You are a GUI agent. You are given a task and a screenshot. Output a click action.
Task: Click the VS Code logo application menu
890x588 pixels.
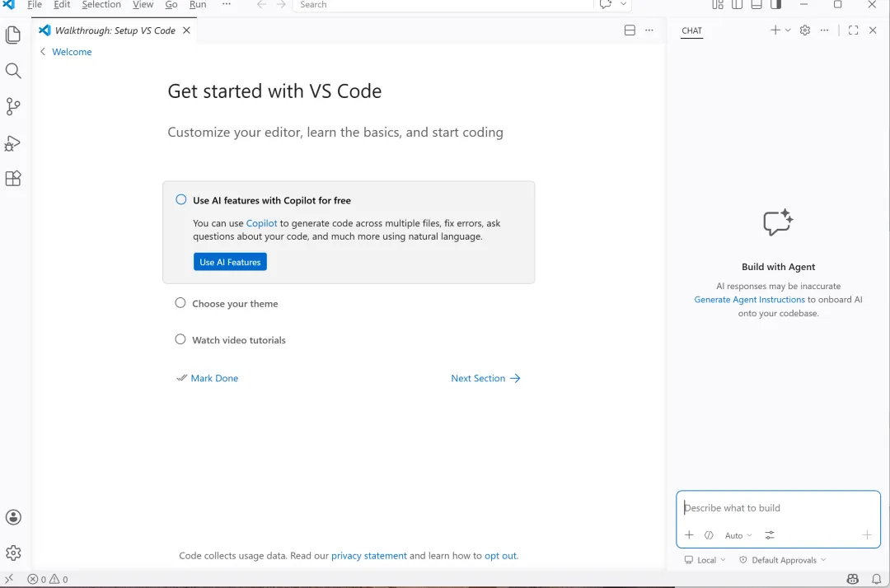pos(9,5)
